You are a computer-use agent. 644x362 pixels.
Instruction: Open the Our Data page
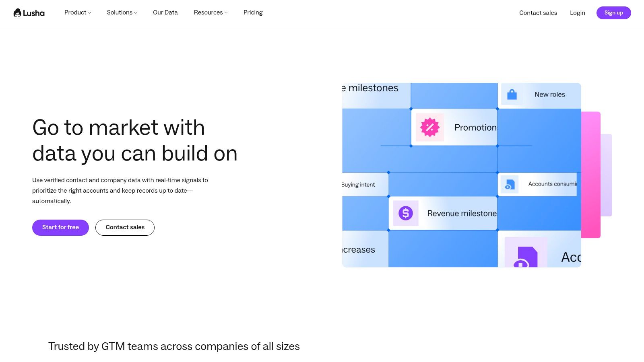point(165,12)
